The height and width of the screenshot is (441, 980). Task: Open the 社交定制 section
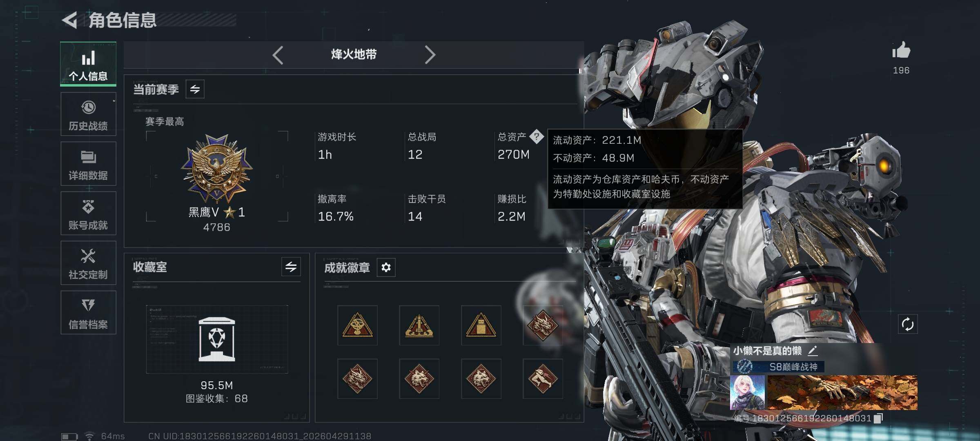pyautogui.click(x=88, y=263)
